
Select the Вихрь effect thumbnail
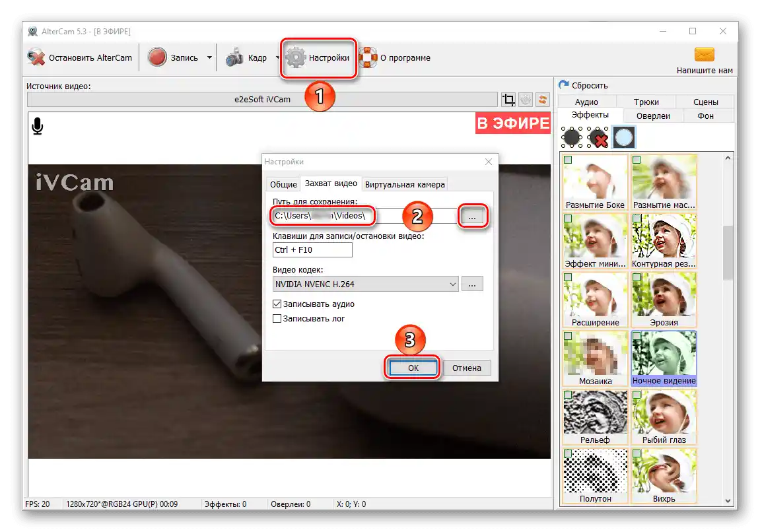tap(664, 476)
